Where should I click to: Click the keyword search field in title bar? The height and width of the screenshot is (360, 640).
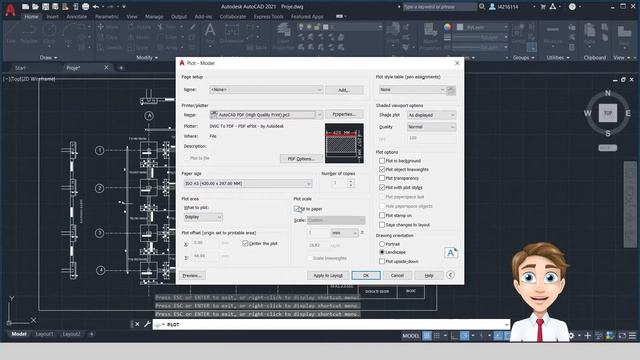tap(440, 7)
